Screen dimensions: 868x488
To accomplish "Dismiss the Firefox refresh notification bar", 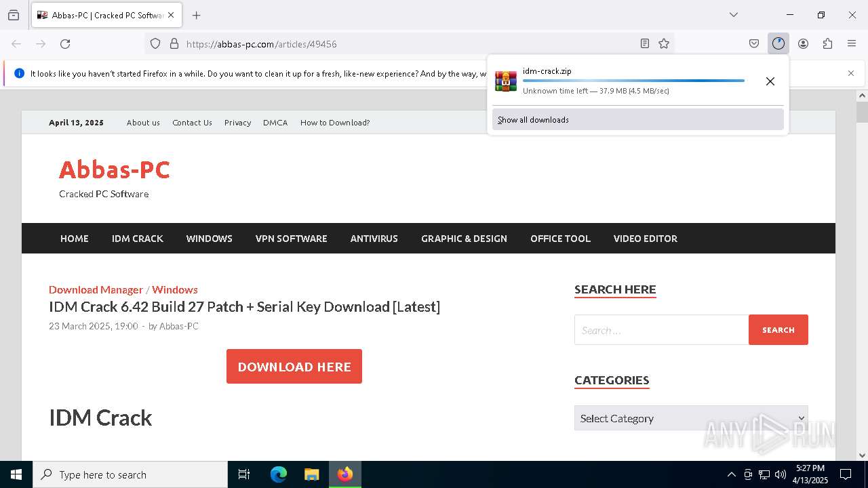I will tap(851, 73).
